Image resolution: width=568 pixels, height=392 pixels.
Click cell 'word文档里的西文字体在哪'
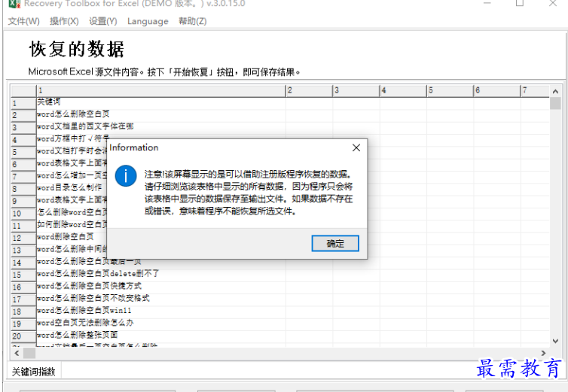(161, 127)
